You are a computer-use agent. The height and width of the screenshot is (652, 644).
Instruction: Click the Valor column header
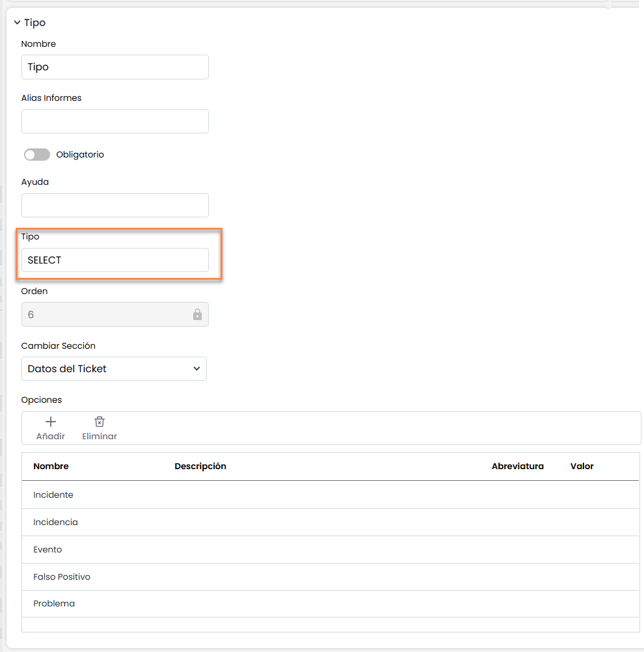coord(582,467)
